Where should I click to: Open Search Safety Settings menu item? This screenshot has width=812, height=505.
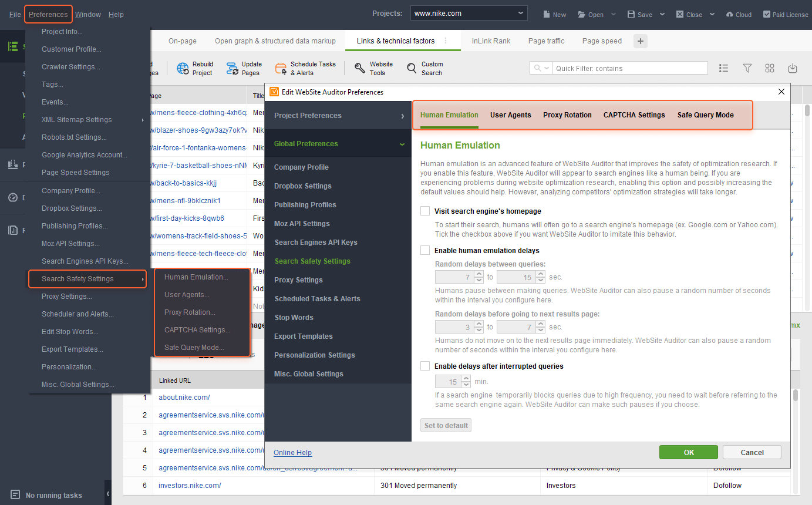[x=87, y=279]
